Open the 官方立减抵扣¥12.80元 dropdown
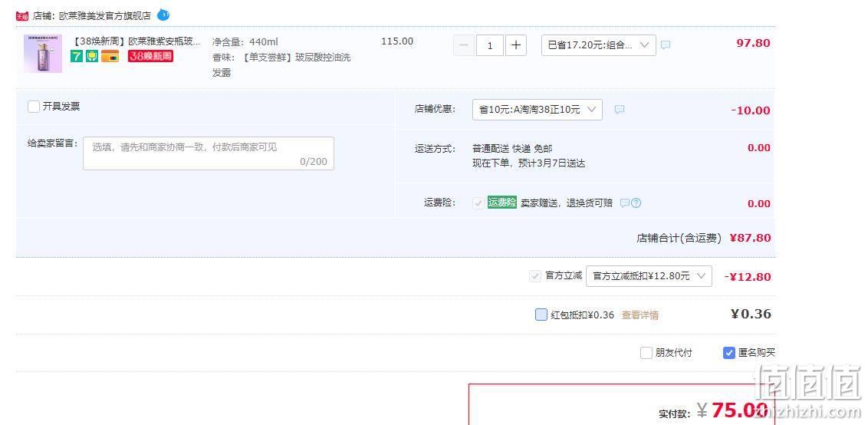 coord(649,276)
